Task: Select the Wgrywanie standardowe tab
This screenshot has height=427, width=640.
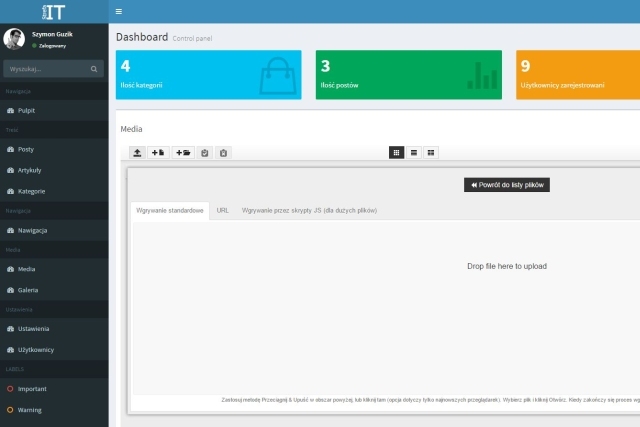Action: pyautogui.click(x=170, y=211)
